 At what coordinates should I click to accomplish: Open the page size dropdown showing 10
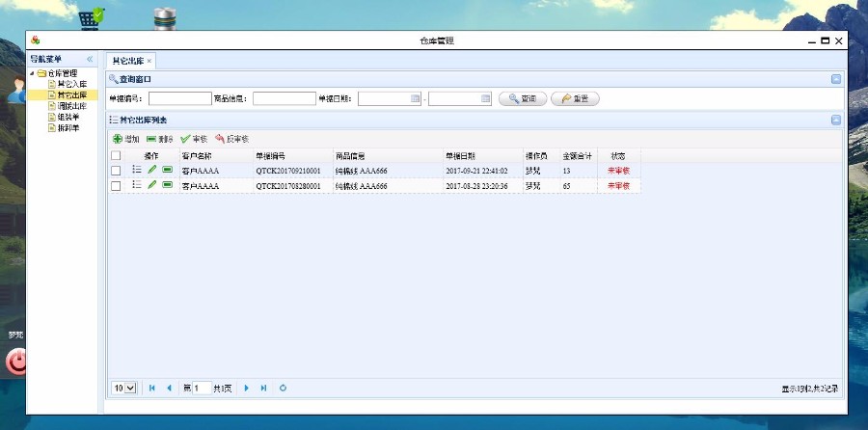(x=124, y=388)
